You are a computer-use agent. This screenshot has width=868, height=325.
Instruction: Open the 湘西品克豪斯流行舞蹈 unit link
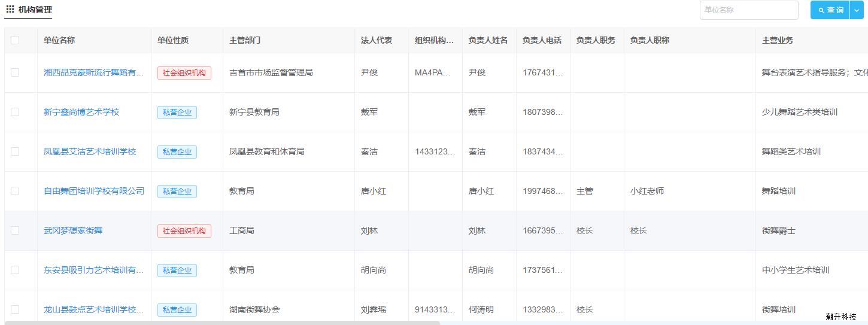(x=94, y=72)
